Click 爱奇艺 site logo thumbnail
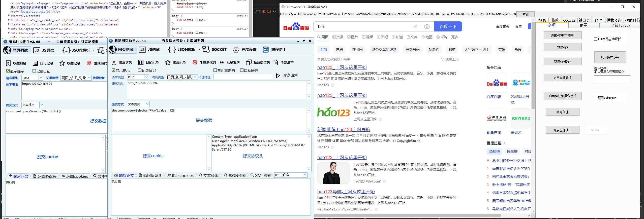Screen dimensions: 644x219 pyautogui.click(x=521, y=118)
